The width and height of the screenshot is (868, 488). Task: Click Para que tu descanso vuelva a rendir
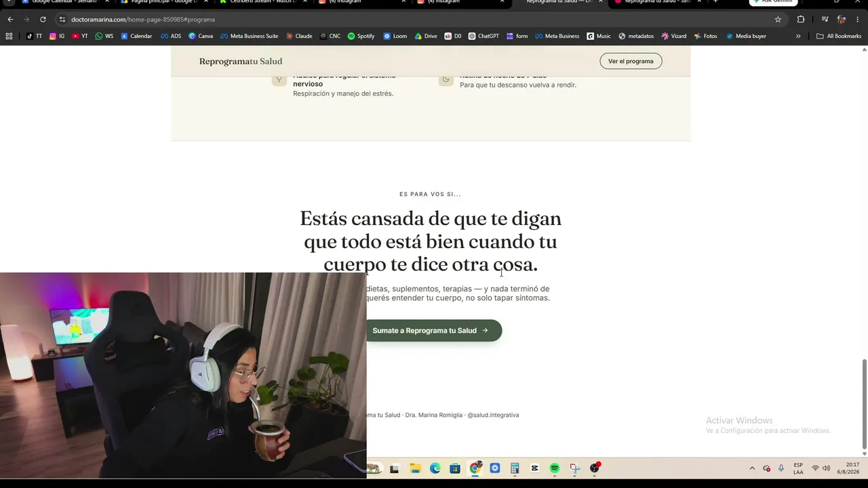tap(518, 85)
